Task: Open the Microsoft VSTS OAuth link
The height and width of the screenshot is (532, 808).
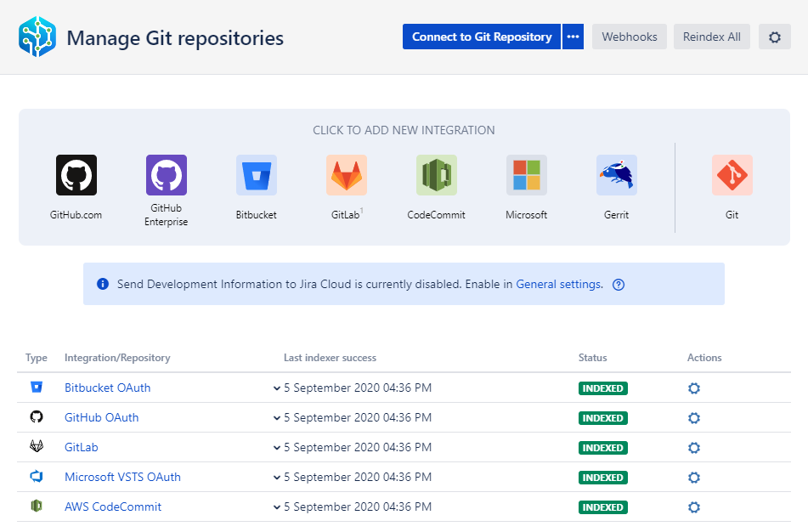Action: point(122,478)
